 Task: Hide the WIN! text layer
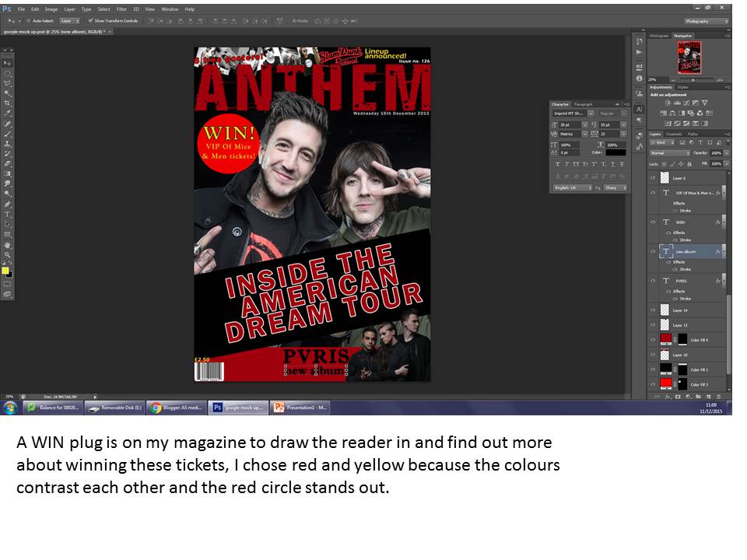(653, 222)
